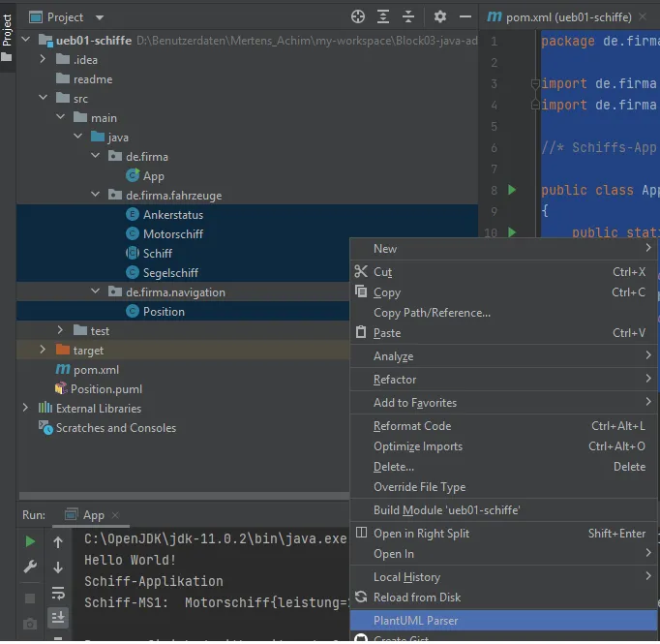Collapse the de.firma.navigation package

96,291
